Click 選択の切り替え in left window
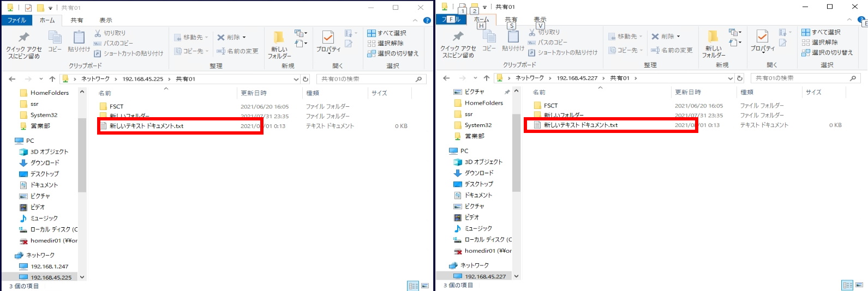868x291 pixels. pos(393,53)
